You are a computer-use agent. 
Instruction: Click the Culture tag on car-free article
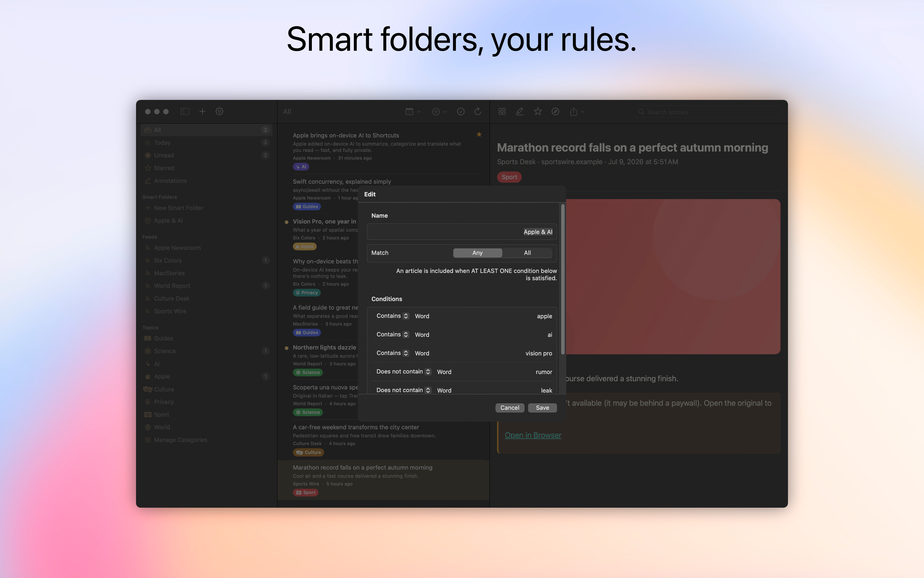[x=309, y=452]
